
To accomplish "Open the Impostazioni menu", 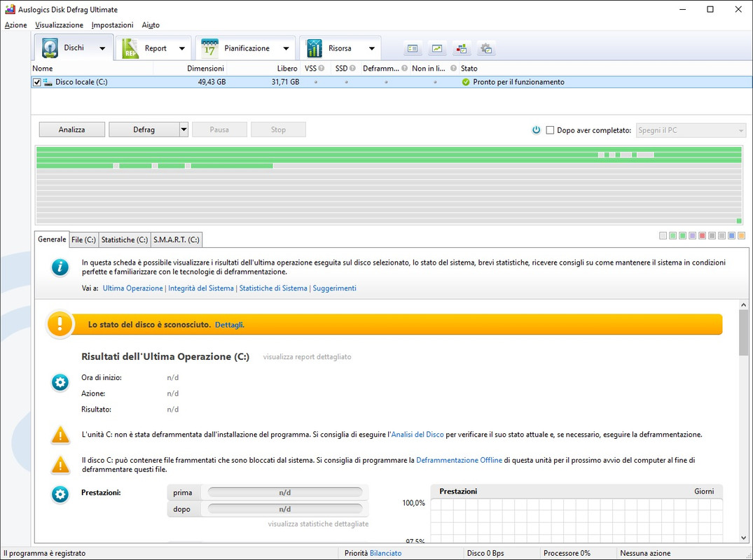I will [x=112, y=25].
